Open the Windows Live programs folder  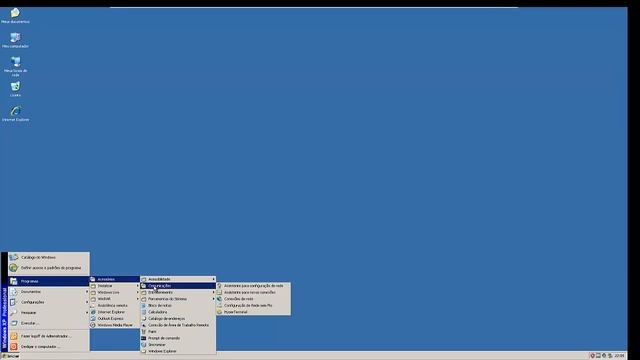point(115,292)
